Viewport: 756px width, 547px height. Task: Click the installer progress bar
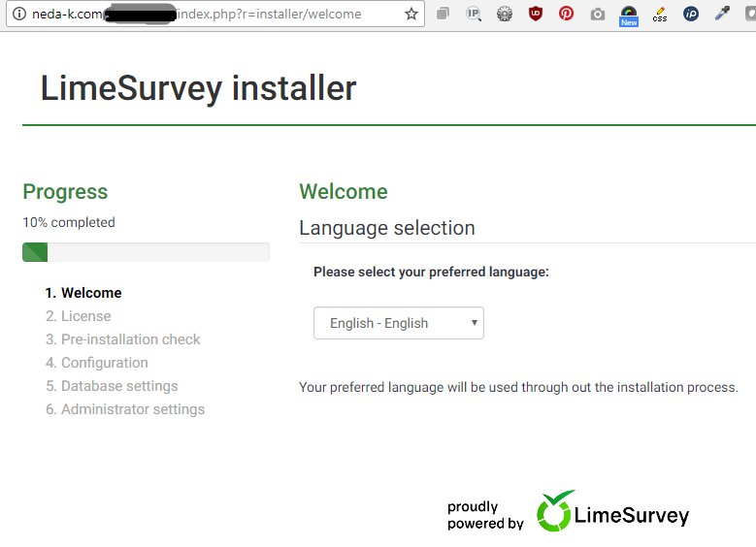[x=146, y=252]
